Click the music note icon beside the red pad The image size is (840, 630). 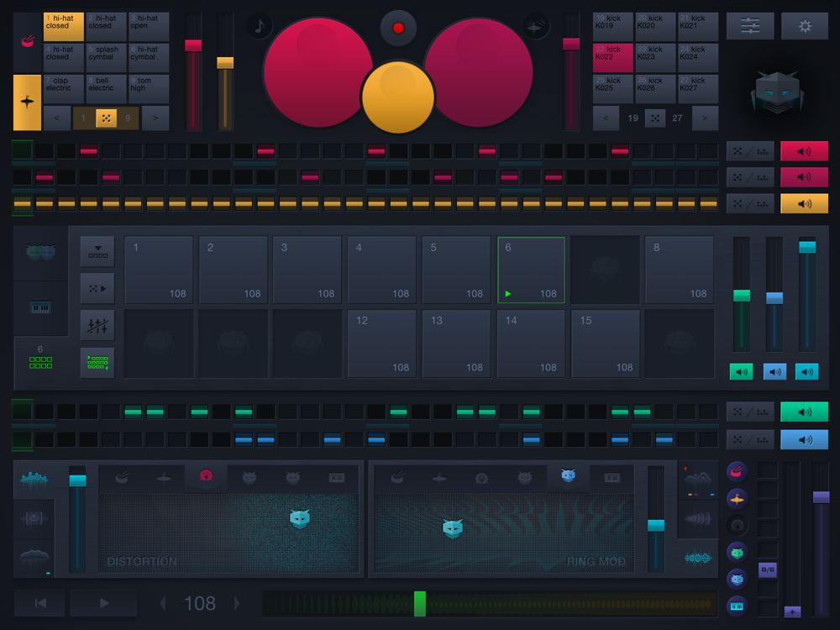[x=260, y=26]
